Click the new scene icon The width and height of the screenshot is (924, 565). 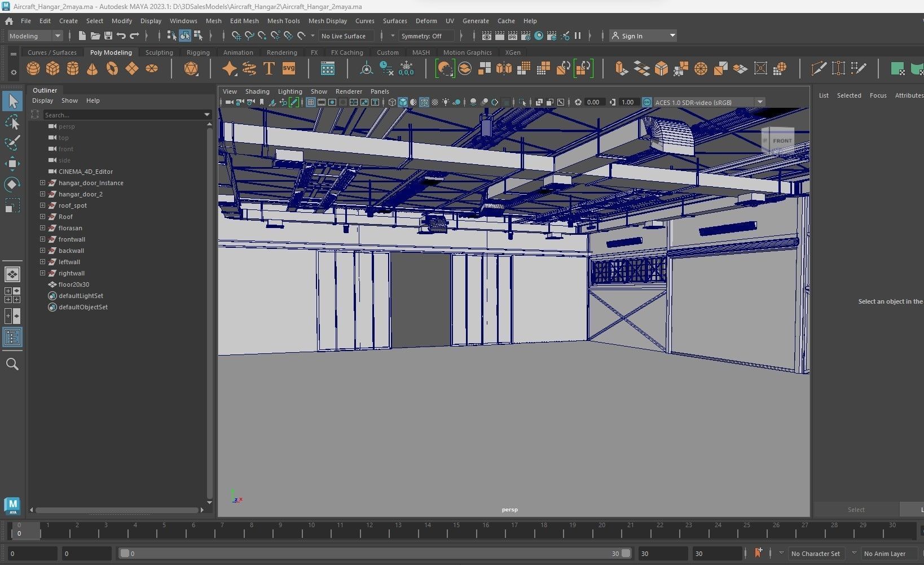point(82,36)
